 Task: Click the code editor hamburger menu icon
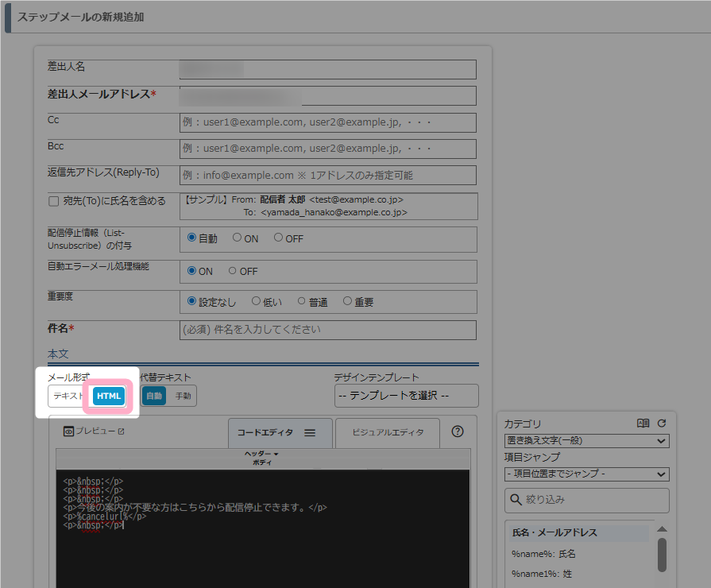311,433
